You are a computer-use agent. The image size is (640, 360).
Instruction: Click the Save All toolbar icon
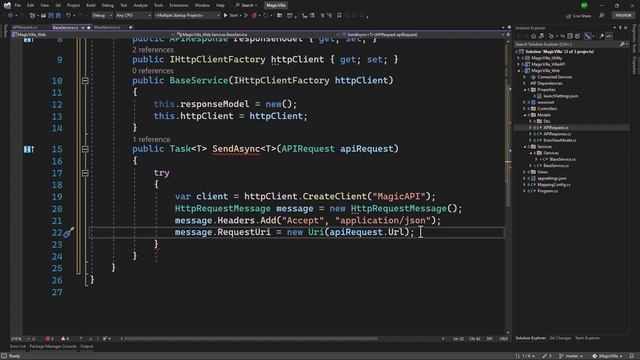pyautogui.click(x=58, y=16)
